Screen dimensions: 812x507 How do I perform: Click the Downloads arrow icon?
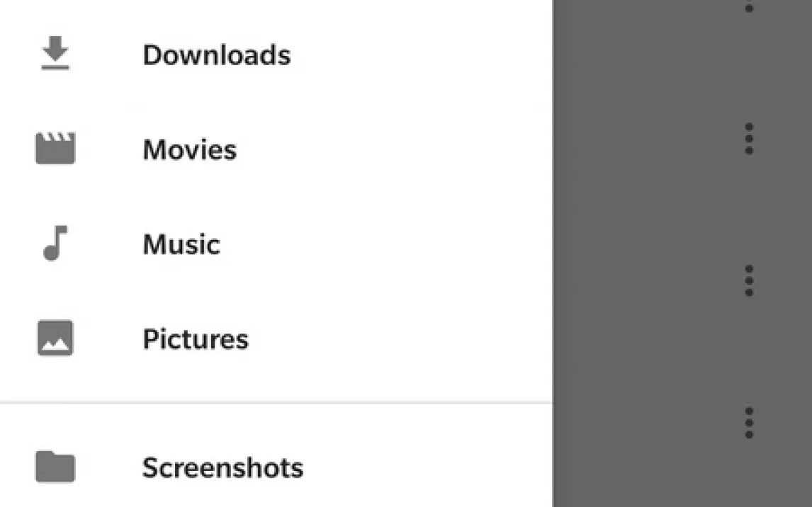pos(55,55)
